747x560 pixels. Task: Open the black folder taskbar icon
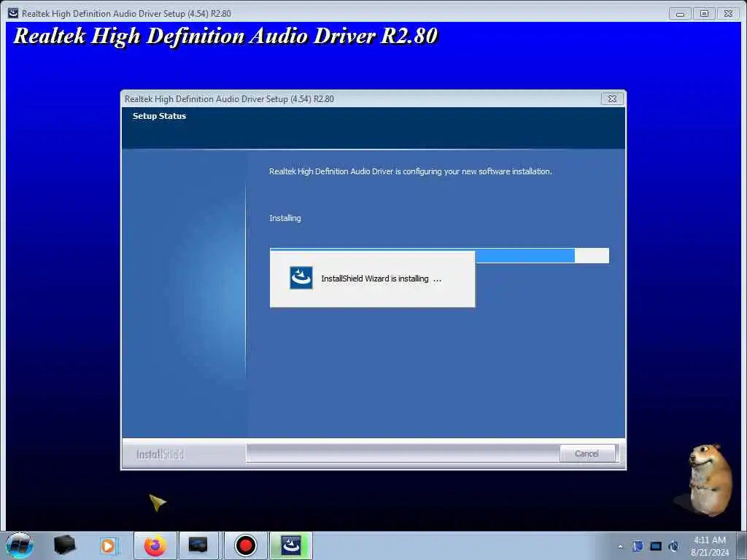64,545
